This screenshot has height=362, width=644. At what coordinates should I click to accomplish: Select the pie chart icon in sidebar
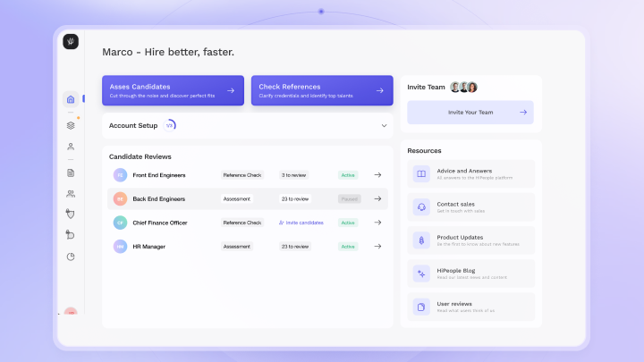(71, 257)
